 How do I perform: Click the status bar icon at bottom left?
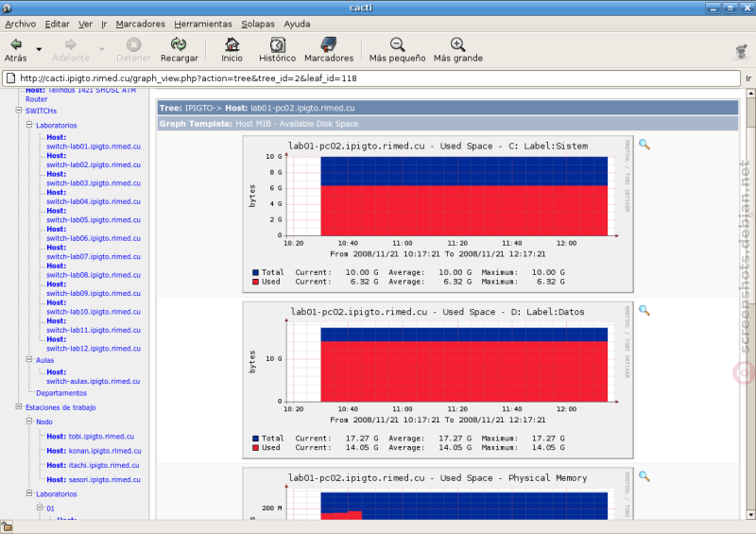pyautogui.click(x=7, y=526)
